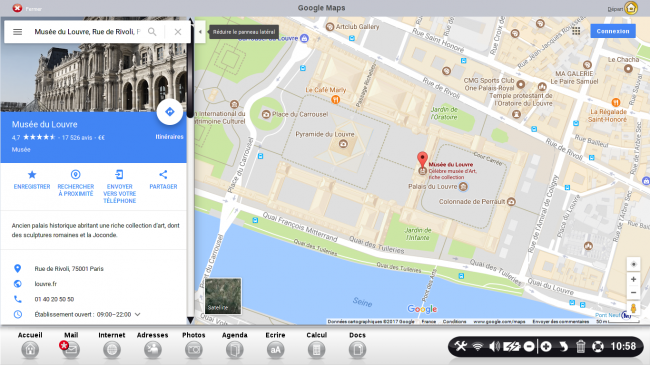Open the hamburger menu in search box
Viewport: 650px width, 365px height.
click(x=17, y=32)
